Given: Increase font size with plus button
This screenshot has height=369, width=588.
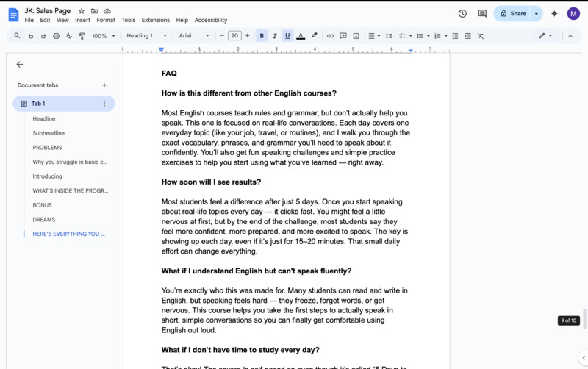Looking at the screenshot, I should coord(247,35).
